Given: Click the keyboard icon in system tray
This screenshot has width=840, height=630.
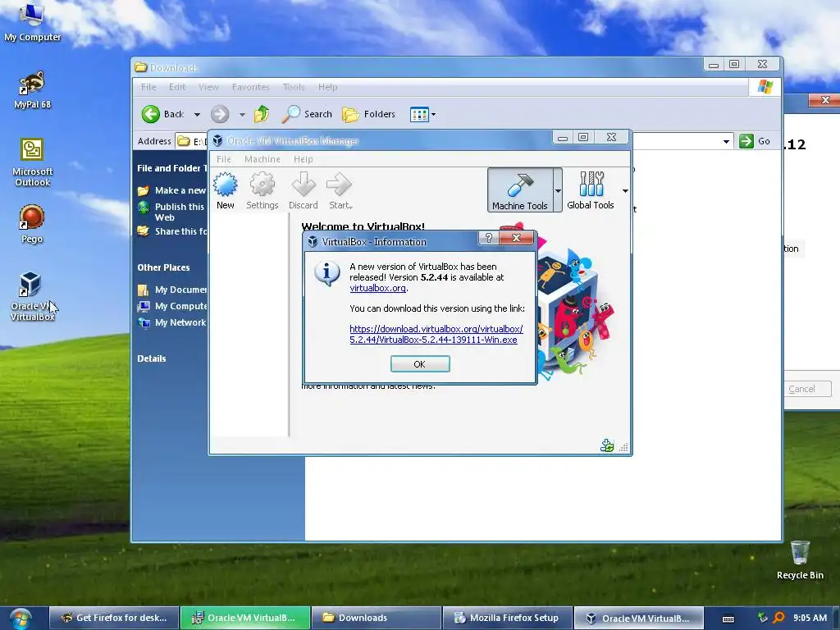Looking at the screenshot, I should pos(728,619).
